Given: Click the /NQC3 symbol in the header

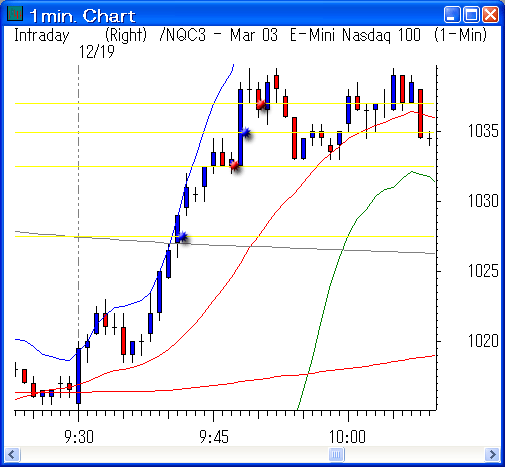Looking at the screenshot, I should point(183,35).
